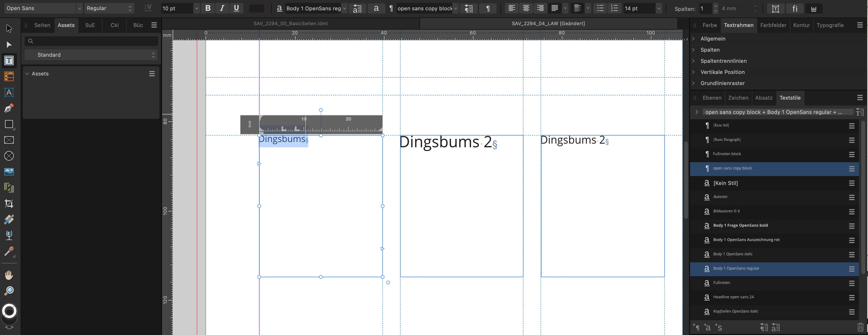Switch to SAV_2294_00_BasicSeiten.idml document tab
Image resolution: width=868 pixels, height=335 pixels.
click(290, 23)
